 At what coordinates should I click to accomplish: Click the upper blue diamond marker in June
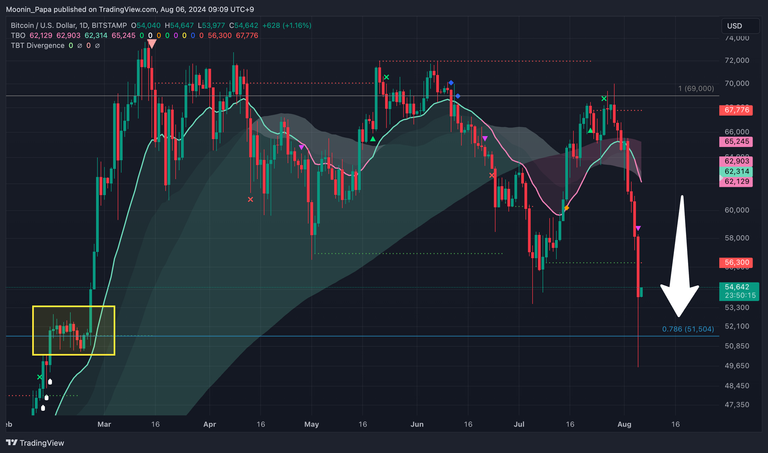451,84
